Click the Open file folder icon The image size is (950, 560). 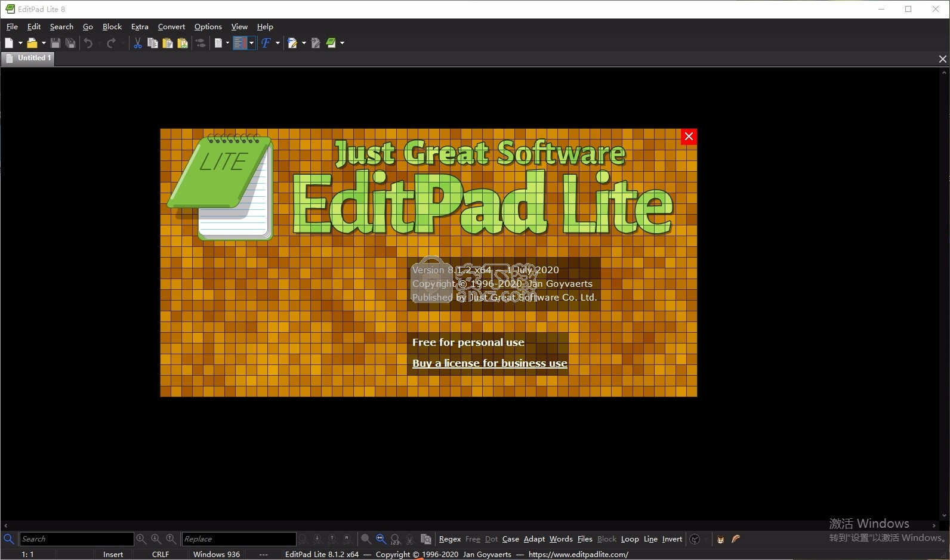click(32, 43)
